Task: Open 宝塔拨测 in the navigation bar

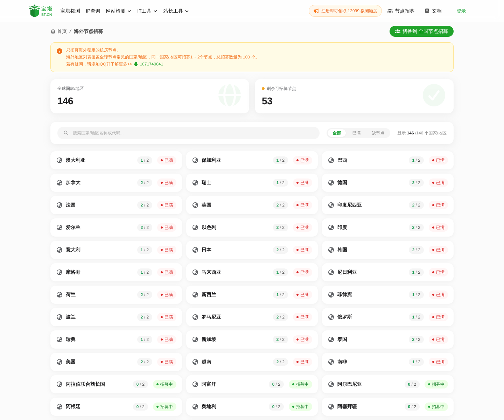Action: (70, 11)
